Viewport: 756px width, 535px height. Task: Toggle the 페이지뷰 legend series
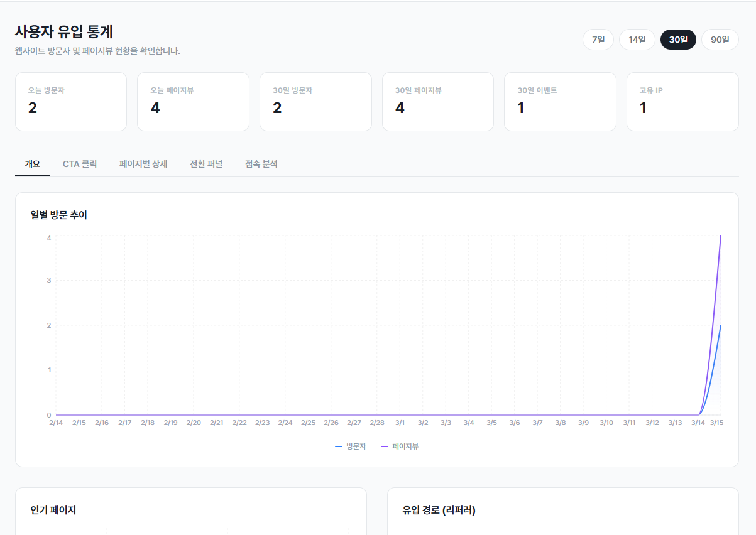pyautogui.click(x=400, y=446)
